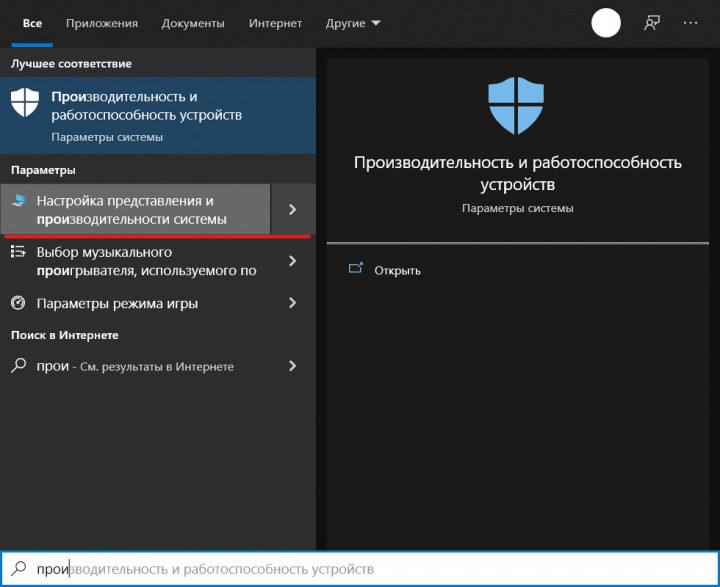Open Параметры режима игры result
This screenshot has width=720, height=587.
pos(135,303)
